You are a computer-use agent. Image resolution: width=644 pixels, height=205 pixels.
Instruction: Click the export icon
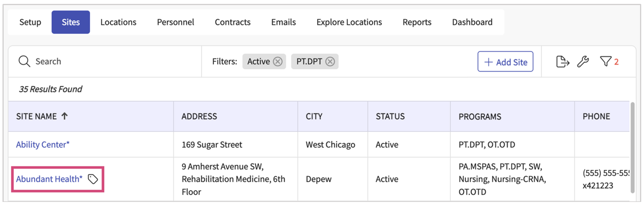pos(562,62)
